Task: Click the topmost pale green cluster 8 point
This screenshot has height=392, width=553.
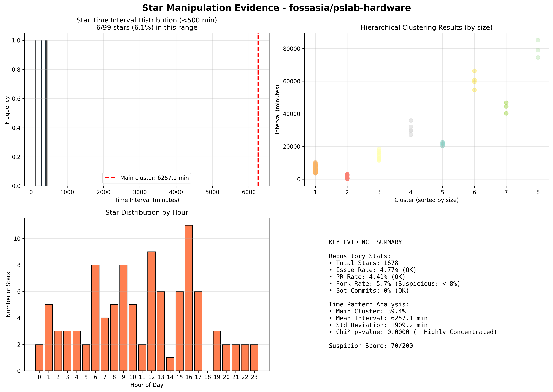Action: pos(538,40)
